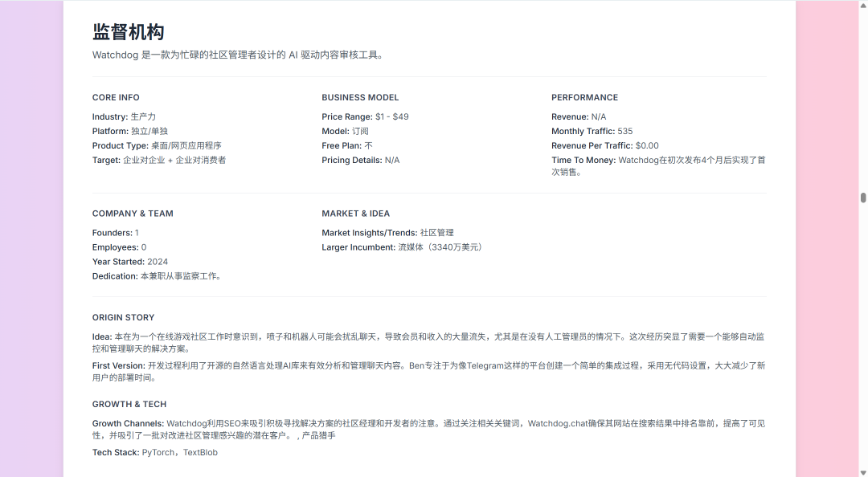
Task: Click the Platform: 独立/单独 row
Action: [x=130, y=131]
